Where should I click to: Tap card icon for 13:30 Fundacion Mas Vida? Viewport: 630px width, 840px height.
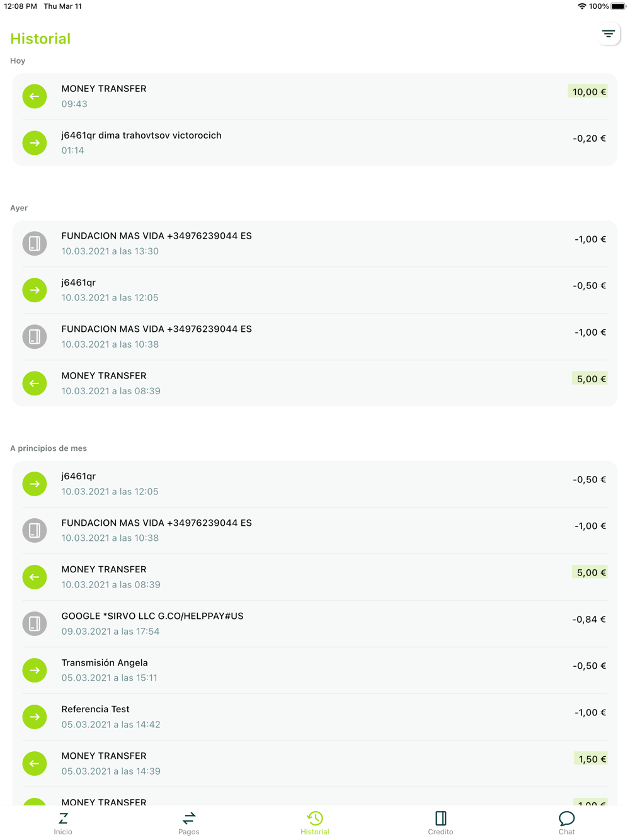35,244
